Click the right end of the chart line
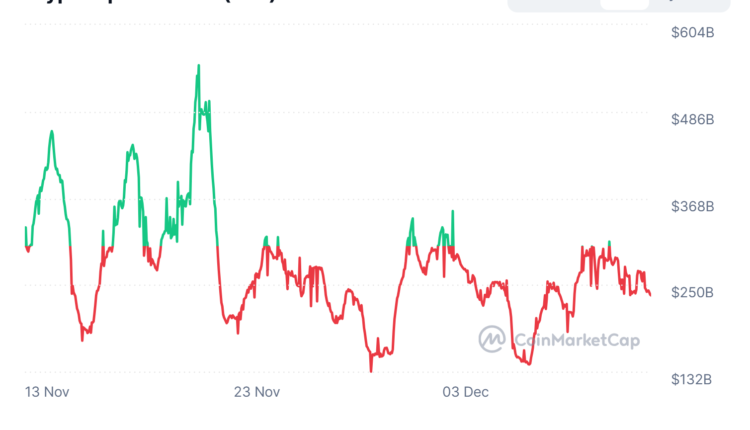 click(x=650, y=294)
